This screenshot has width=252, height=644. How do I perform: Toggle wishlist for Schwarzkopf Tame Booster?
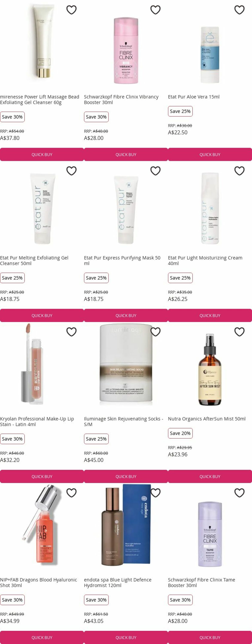[x=240, y=493]
